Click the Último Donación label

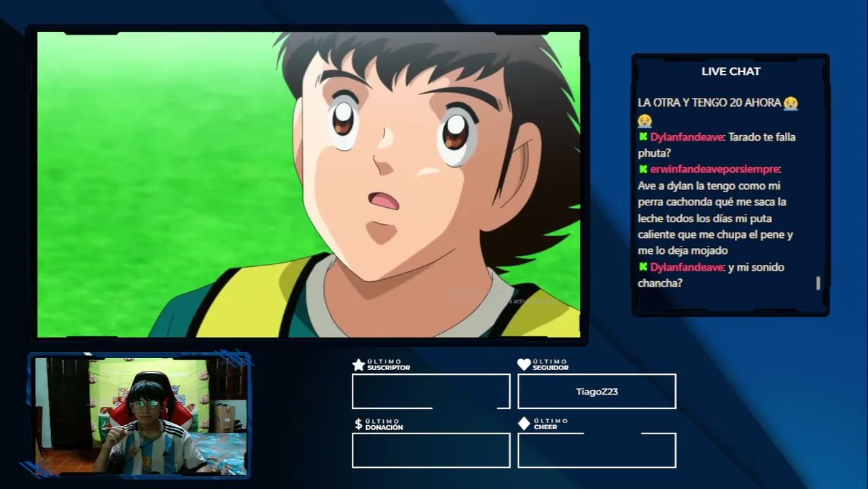[x=384, y=424]
